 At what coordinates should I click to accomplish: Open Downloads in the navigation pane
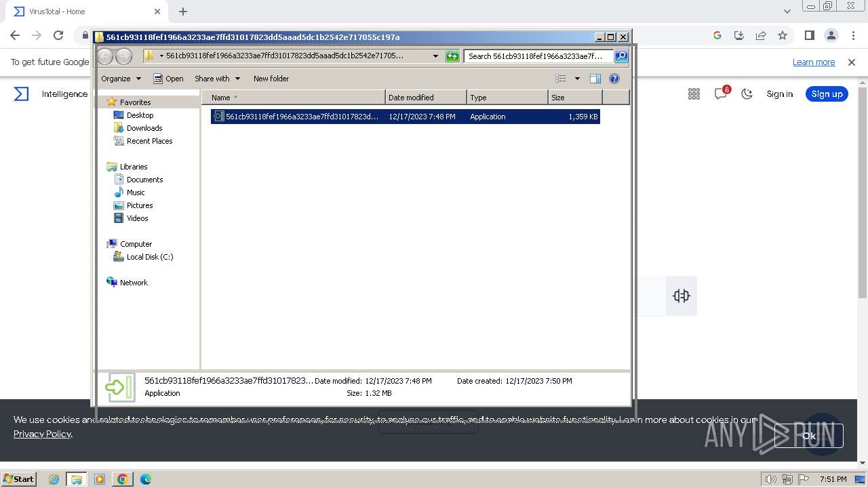coord(144,128)
